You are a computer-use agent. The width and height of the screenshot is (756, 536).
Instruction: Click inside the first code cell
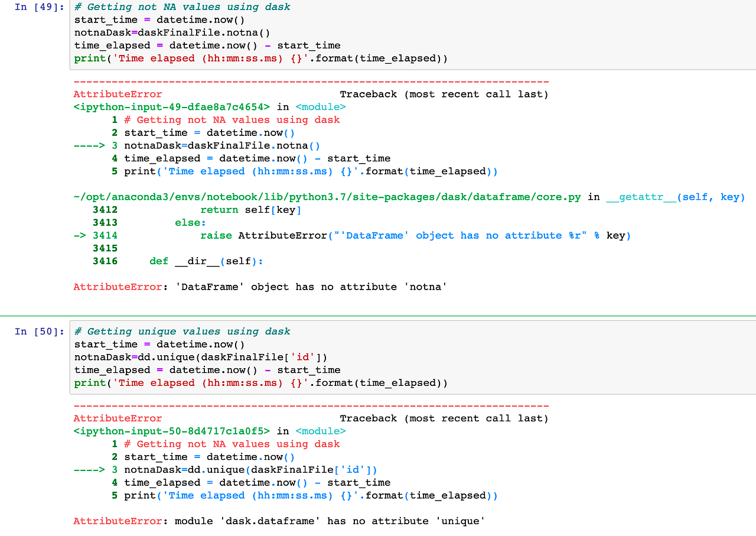pyautogui.click(x=236, y=33)
